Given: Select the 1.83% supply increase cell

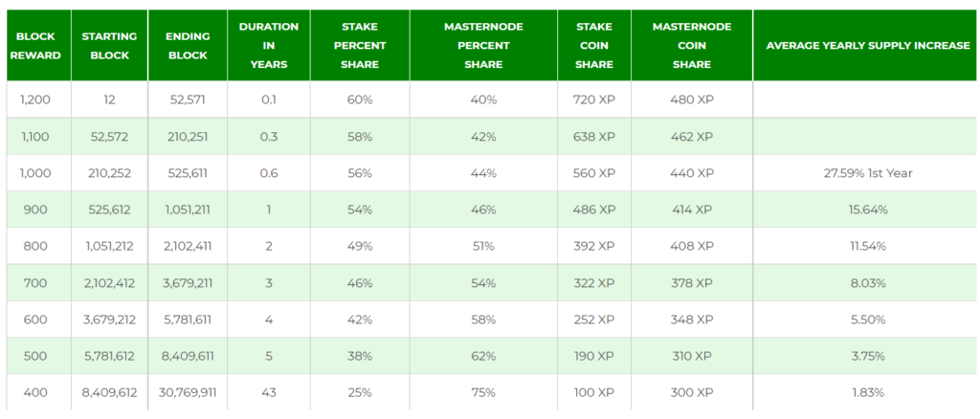Looking at the screenshot, I should coord(868,393).
